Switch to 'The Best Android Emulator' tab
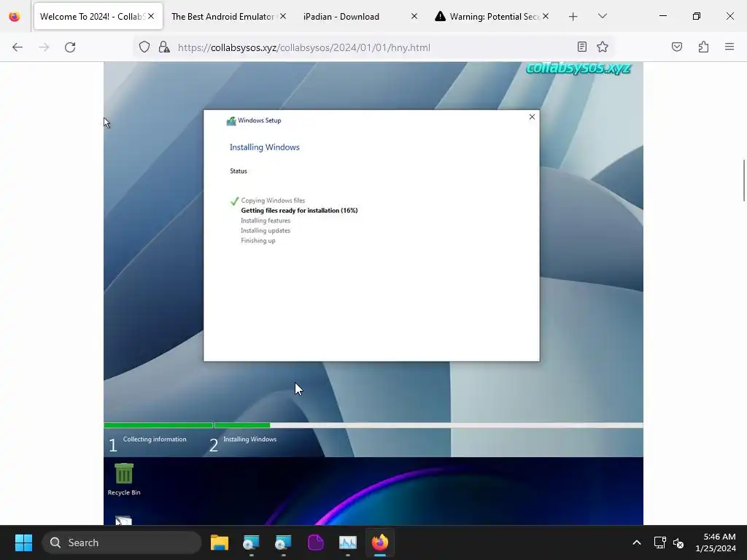 coord(222,17)
